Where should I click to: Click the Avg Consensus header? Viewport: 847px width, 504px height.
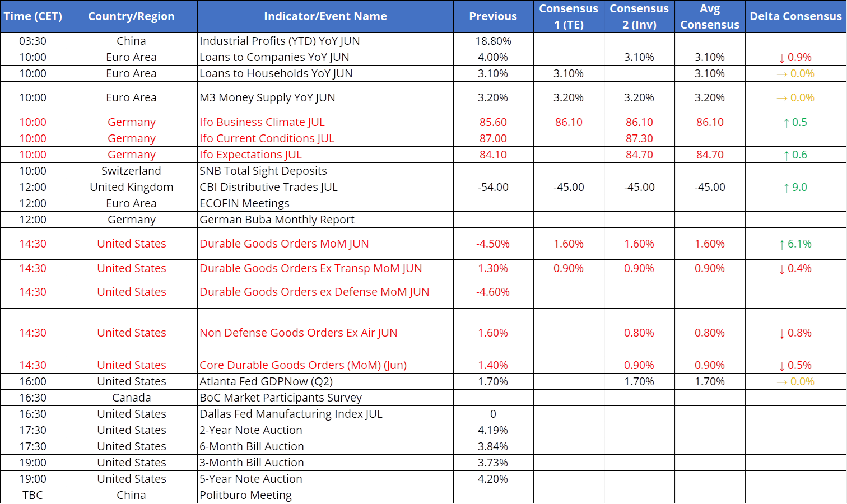tap(710, 16)
